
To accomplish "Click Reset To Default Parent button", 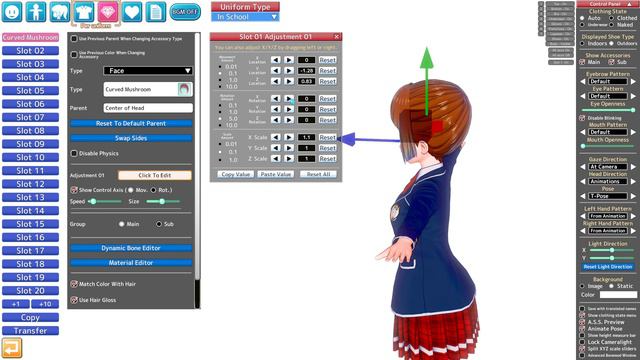I will pyautogui.click(x=131, y=123).
